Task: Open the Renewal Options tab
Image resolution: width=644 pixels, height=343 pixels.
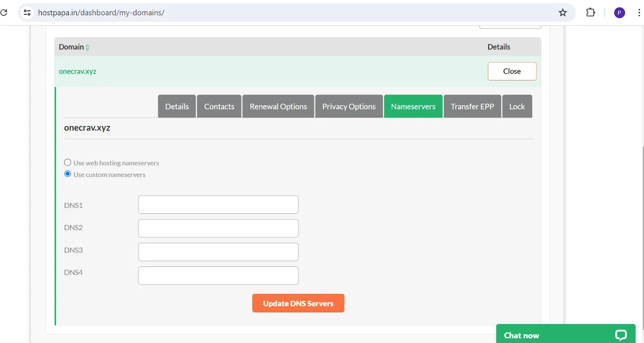Action: point(278,106)
